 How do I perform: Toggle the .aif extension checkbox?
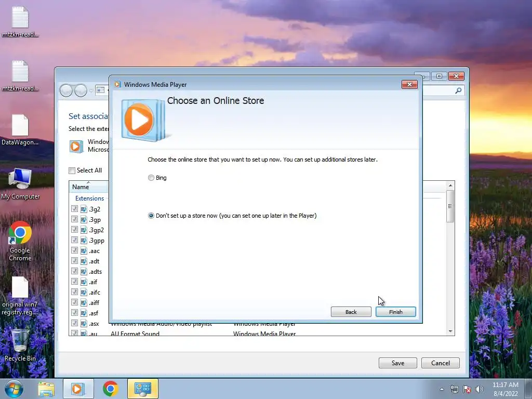(x=74, y=282)
